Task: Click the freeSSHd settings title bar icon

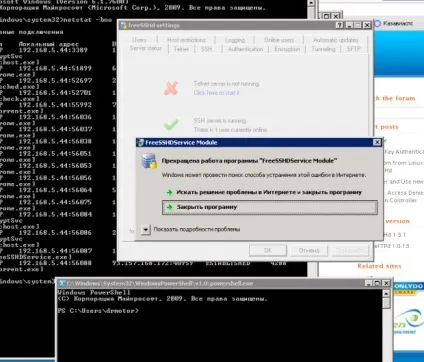Action: click(x=123, y=25)
